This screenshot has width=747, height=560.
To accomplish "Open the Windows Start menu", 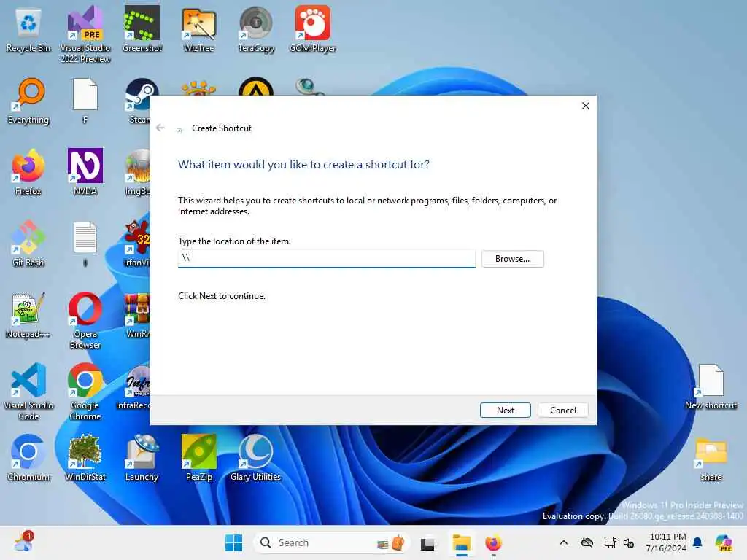I will (233, 542).
